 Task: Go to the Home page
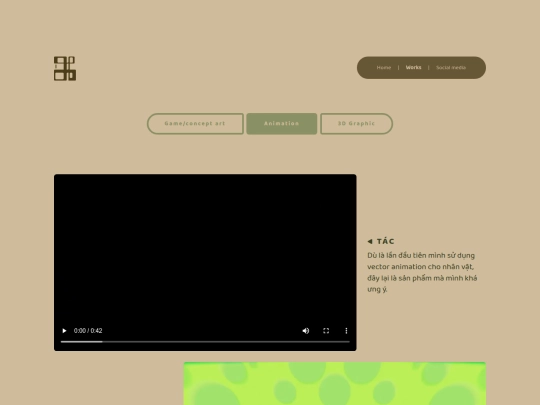384,68
